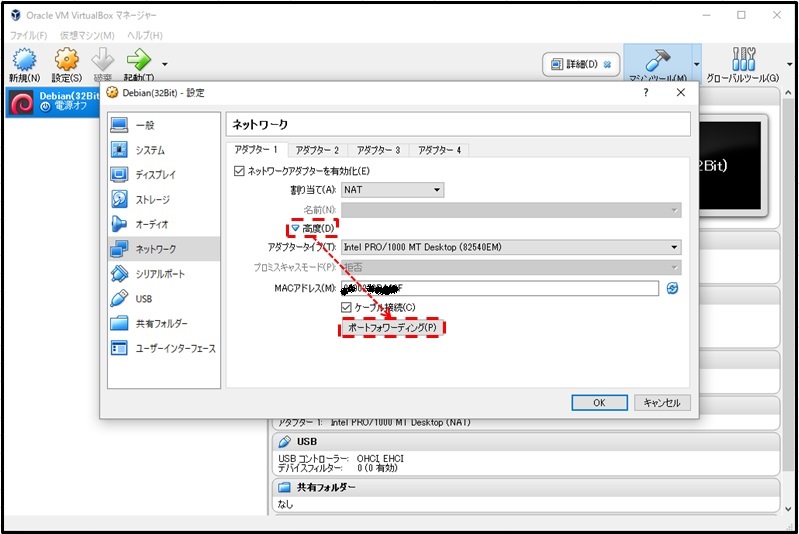799x534 pixels.
Task: Select the Debian(32Bit) VM in list
Action: tap(52, 102)
